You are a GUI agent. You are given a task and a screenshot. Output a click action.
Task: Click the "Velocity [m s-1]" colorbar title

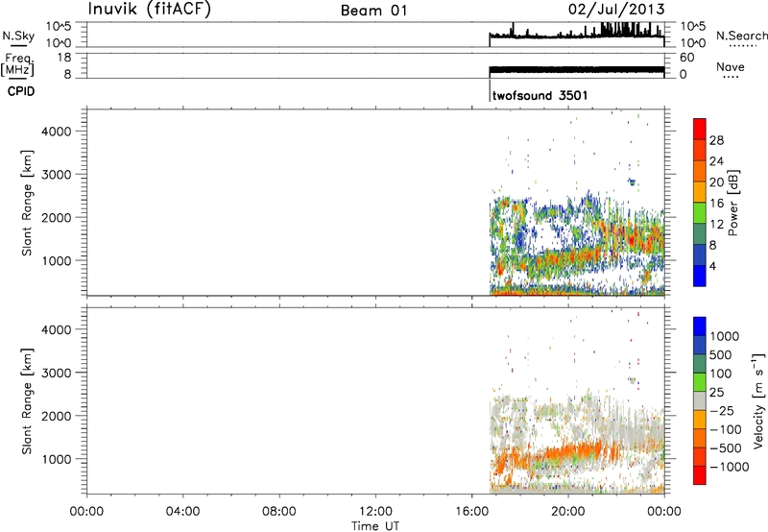[x=758, y=400]
